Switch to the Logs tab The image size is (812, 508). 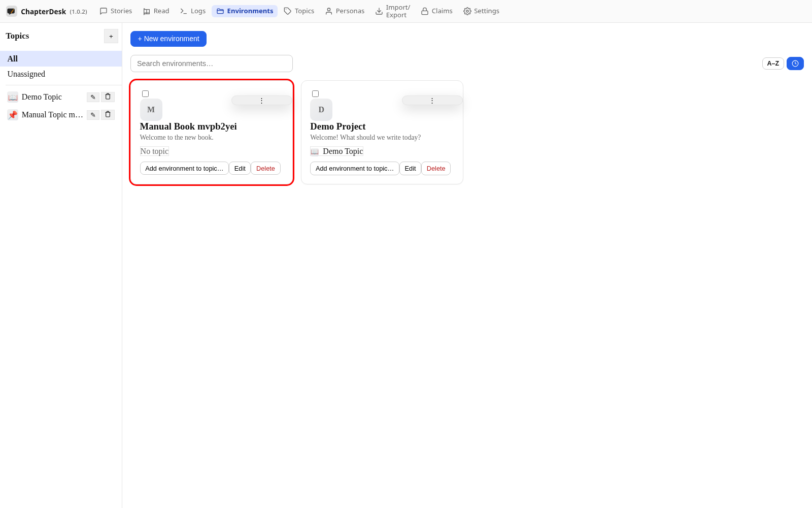point(193,11)
